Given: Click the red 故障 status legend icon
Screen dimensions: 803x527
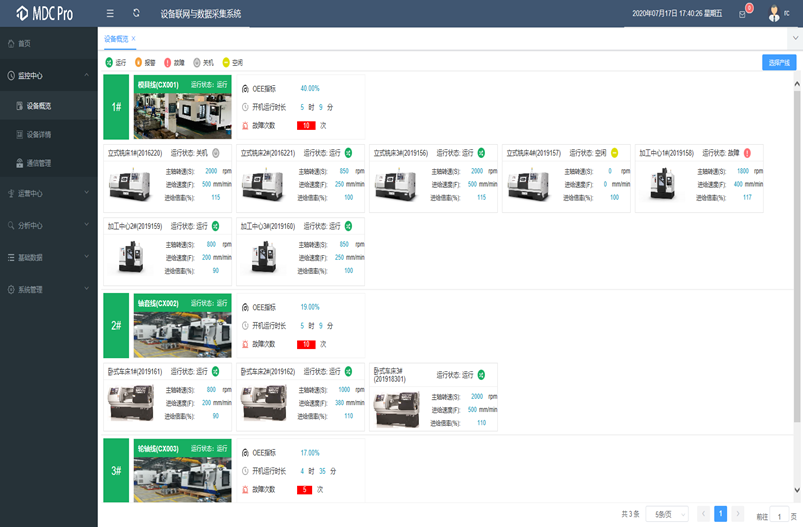Looking at the screenshot, I should point(168,62).
